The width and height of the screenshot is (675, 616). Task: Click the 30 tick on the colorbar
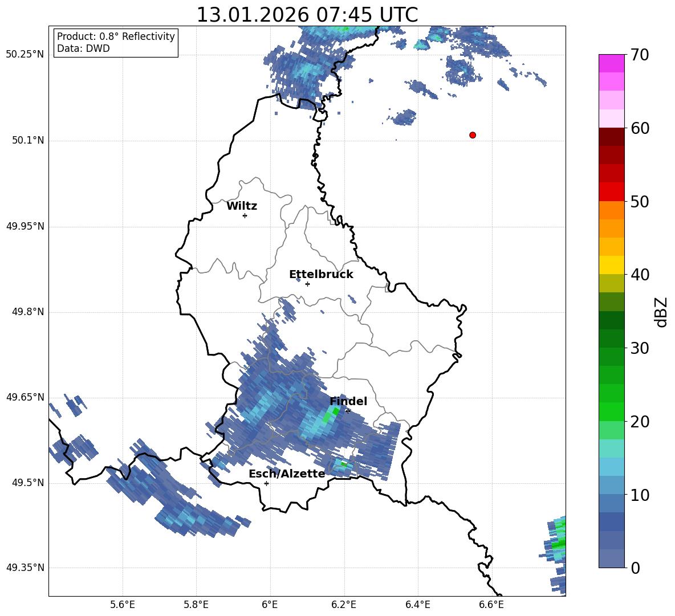(x=640, y=348)
